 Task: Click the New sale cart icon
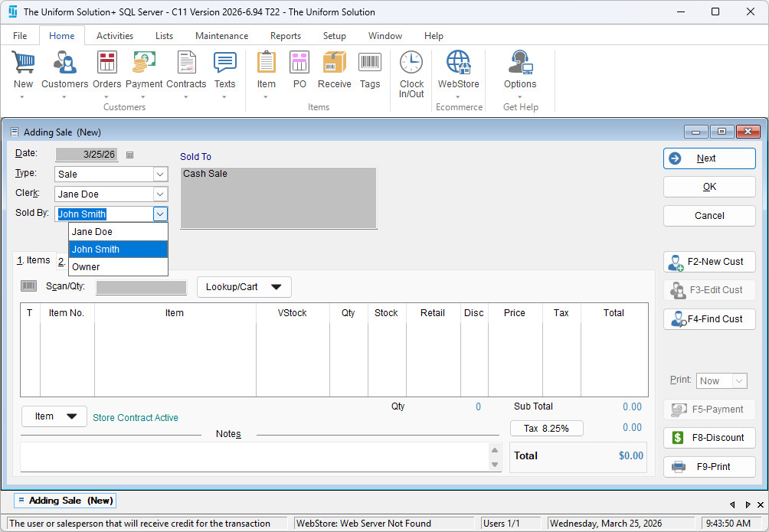23,63
